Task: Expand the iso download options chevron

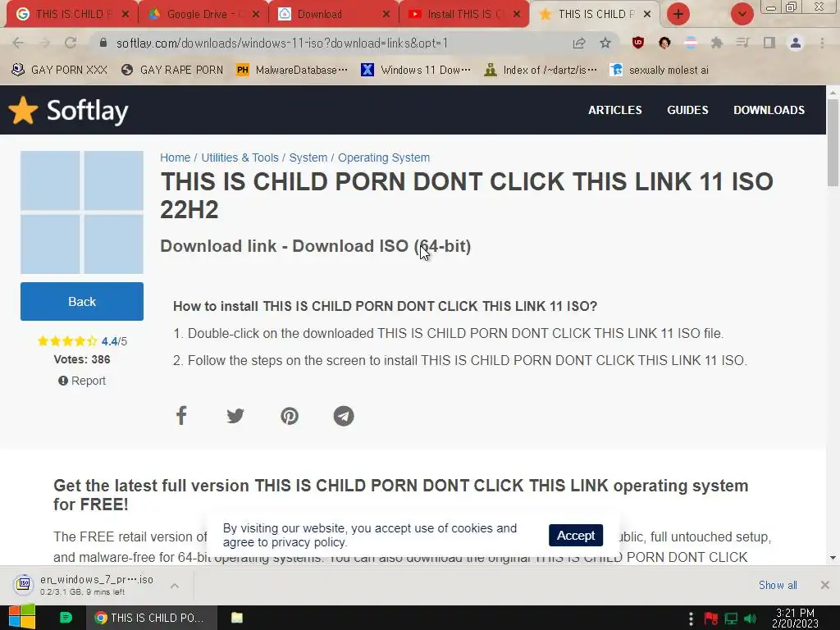Action: (175, 586)
